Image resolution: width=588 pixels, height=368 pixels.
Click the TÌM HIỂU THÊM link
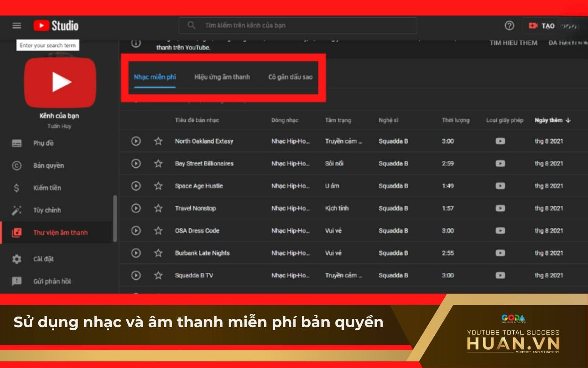coord(513,43)
